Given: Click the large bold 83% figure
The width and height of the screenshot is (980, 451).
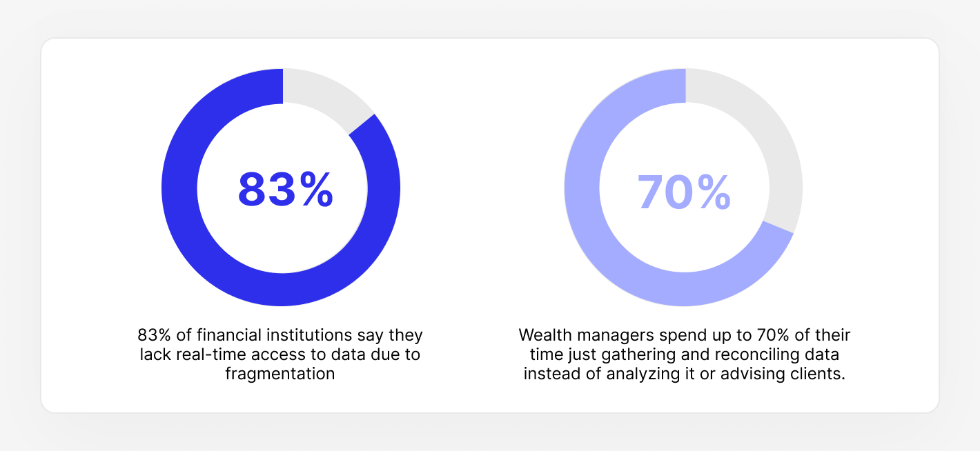Looking at the screenshot, I should point(286,190).
